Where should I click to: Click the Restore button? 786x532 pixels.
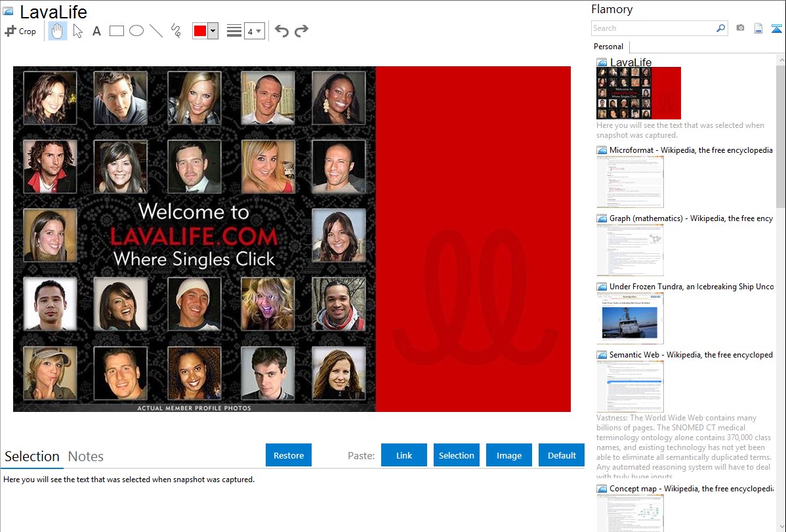pyautogui.click(x=289, y=455)
